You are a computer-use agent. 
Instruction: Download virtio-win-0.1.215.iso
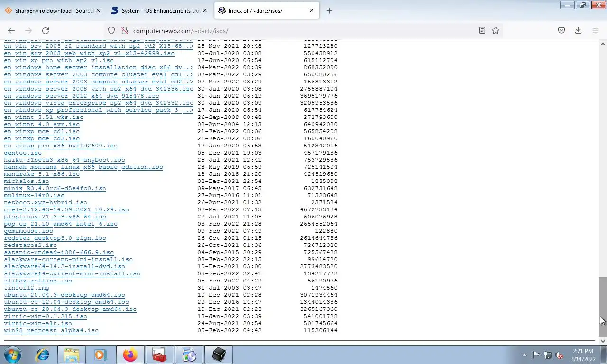coord(46,316)
